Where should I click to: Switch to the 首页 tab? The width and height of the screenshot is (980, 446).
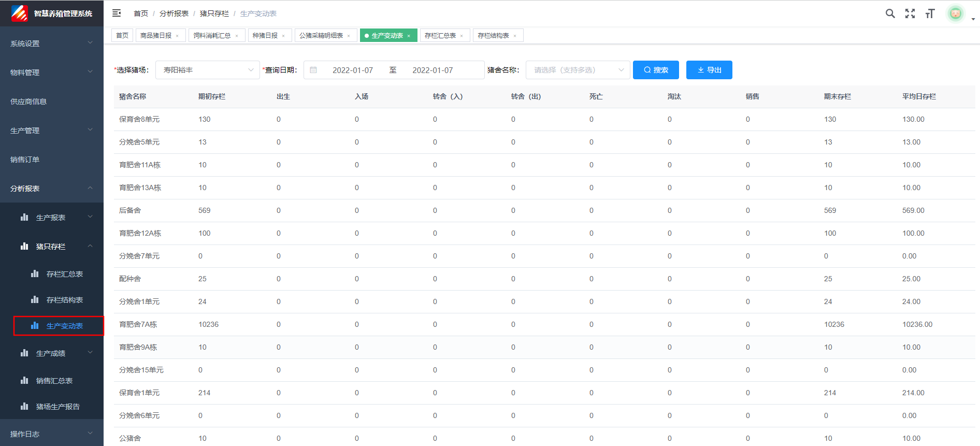(x=122, y=35)
